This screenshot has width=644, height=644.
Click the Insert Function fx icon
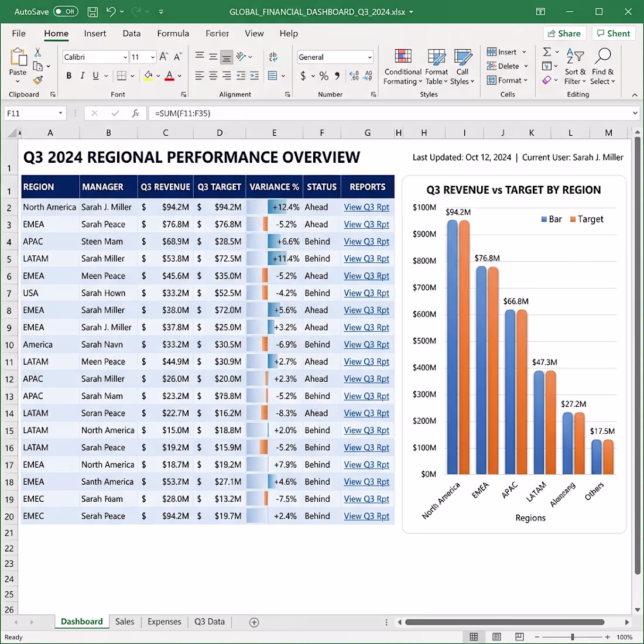135,114
